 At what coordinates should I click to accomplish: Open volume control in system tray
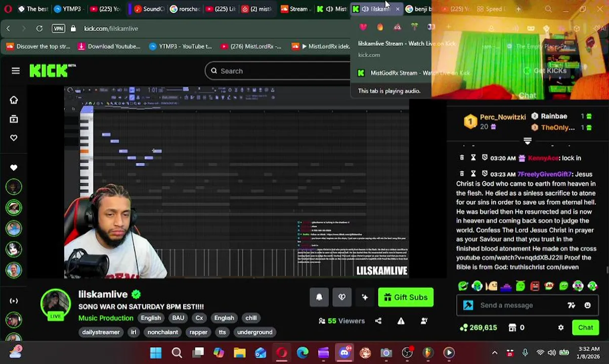[552, 353]
